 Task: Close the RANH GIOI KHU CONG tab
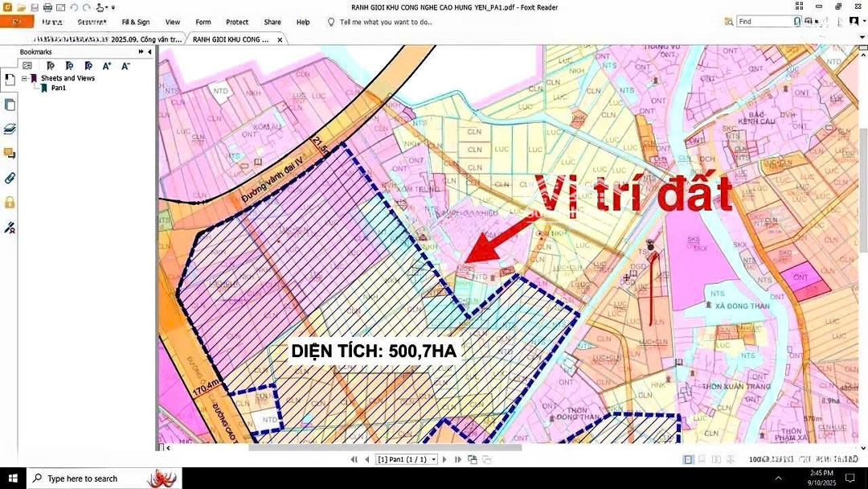click(280, 39)
